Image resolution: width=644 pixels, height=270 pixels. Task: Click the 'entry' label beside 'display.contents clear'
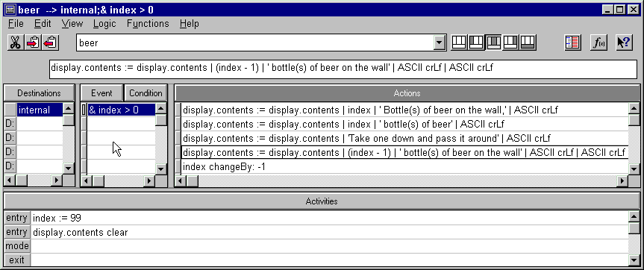pos(17,232)
